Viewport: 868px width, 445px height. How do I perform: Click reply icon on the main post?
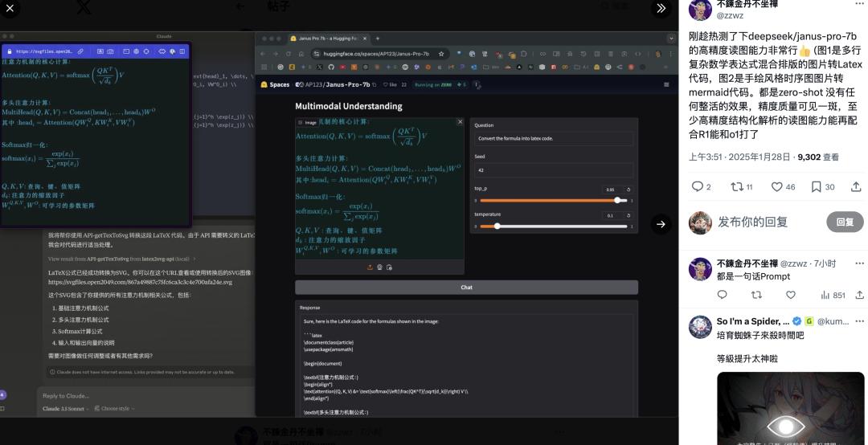click(x=697, y=186)
